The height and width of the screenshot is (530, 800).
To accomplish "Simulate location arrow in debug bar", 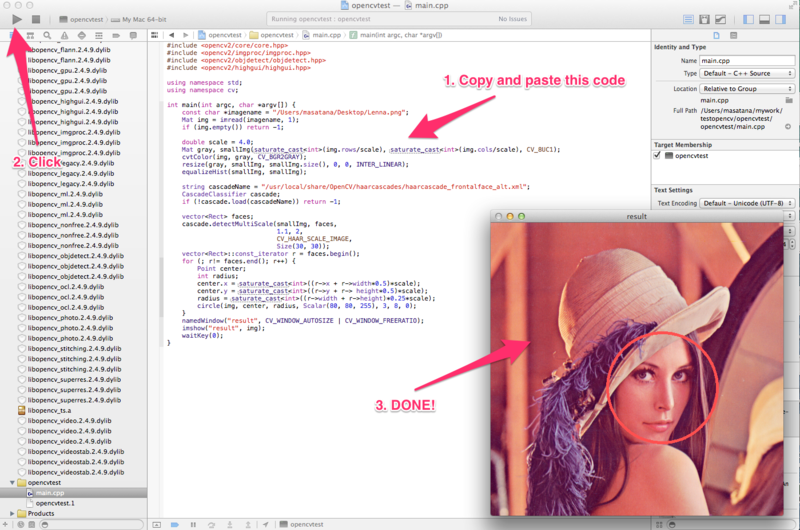I will [x=266, y=524].
